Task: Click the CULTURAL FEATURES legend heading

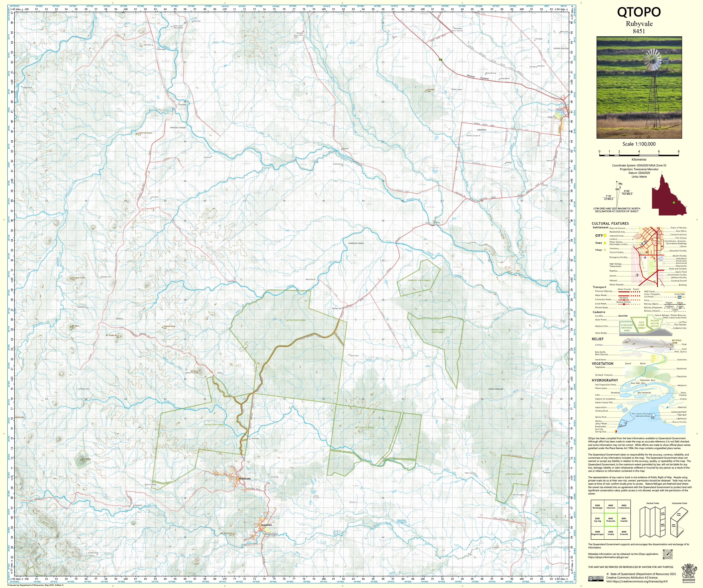Action: [610, 223]
